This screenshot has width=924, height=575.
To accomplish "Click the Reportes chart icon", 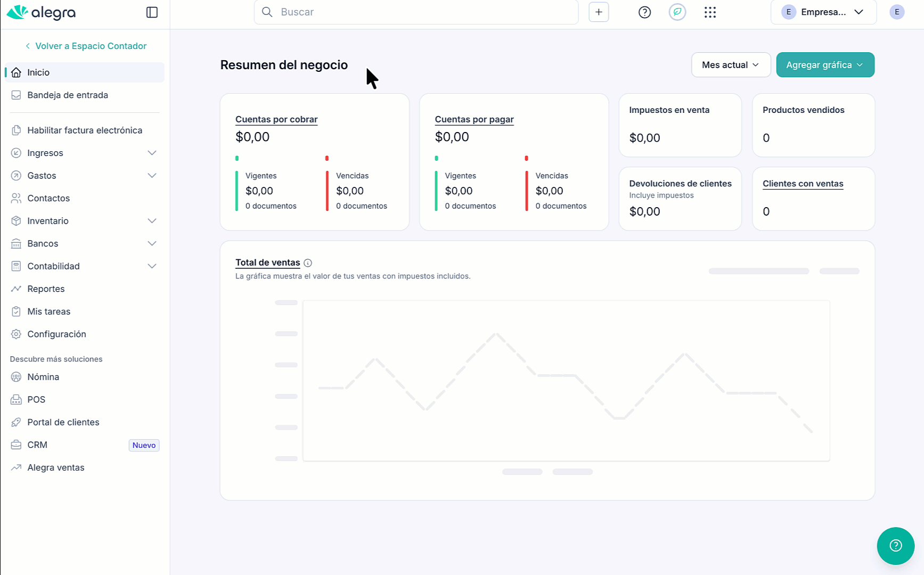I will point(17,289).
